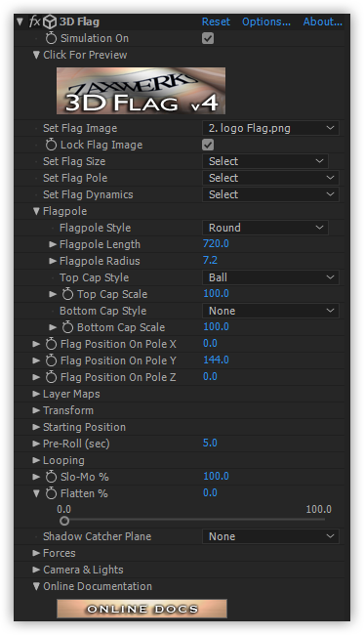Click the Top Cap Scale value 100.0
Screen dimensions: 364x635
pyautogui.click(x=216, y=294)
